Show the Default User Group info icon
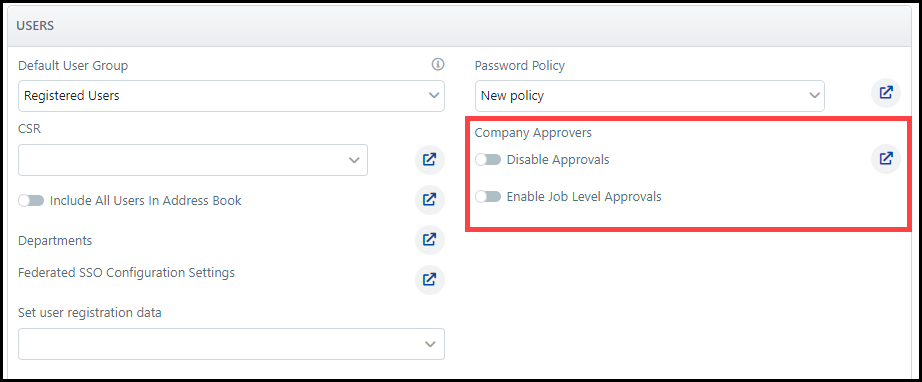The width and height of the screenshot is (922, 382). (437, 64)
